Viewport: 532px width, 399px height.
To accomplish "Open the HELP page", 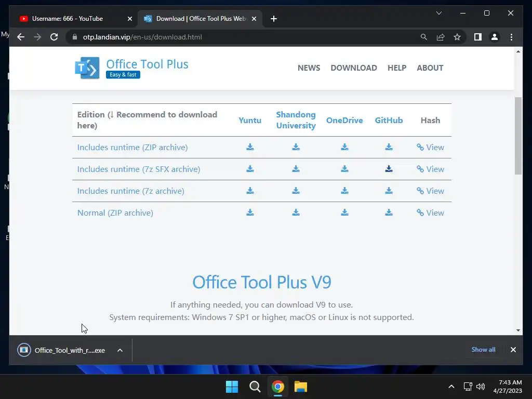I will pyautogui.click(x=396, y=68).
